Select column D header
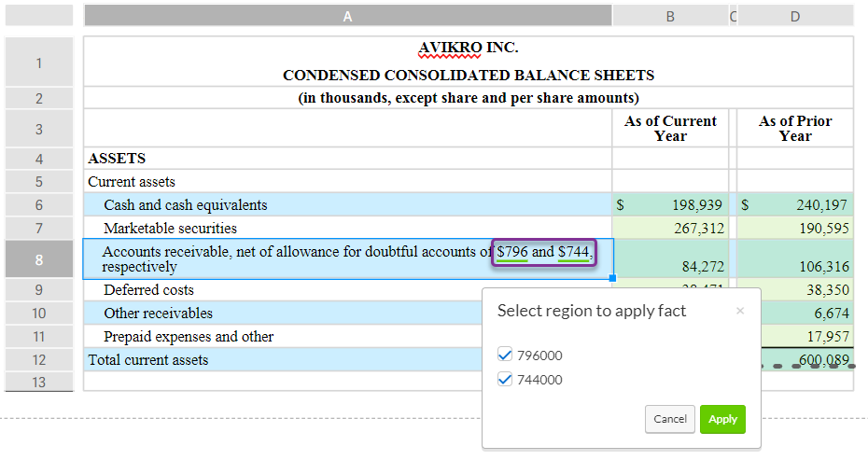Viewport: 868px width, 474px height. point(795,16)
